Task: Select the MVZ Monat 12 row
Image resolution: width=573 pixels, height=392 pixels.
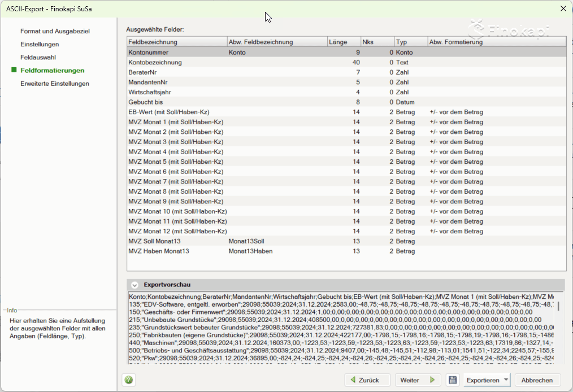Action: click(x=346, y=231)
